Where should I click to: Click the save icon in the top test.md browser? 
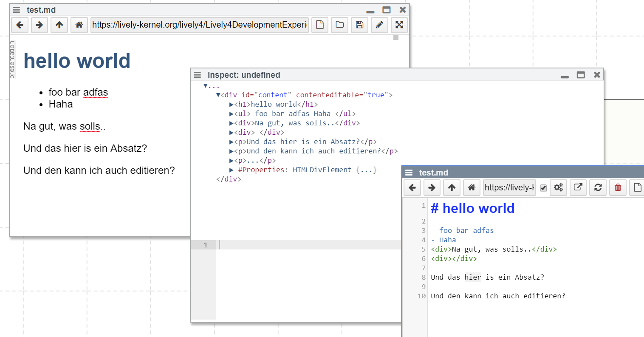tap(359, 25)
